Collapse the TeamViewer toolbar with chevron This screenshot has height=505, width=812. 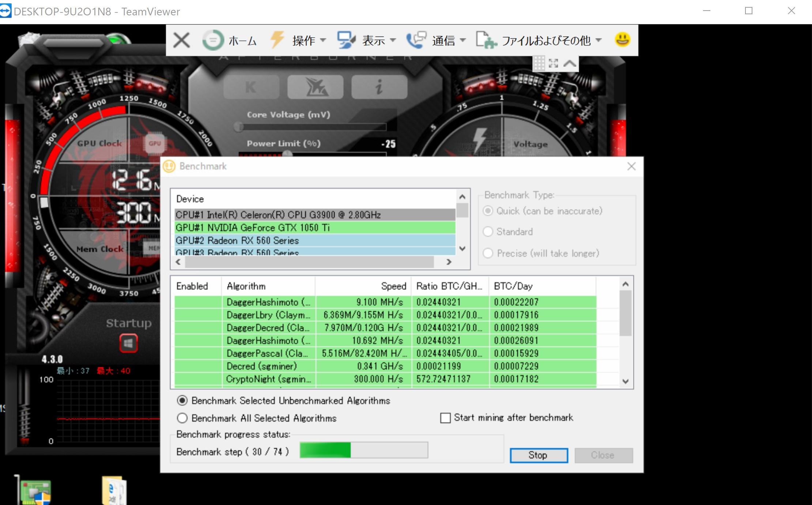pyautogui.click(x=570, y=64)
